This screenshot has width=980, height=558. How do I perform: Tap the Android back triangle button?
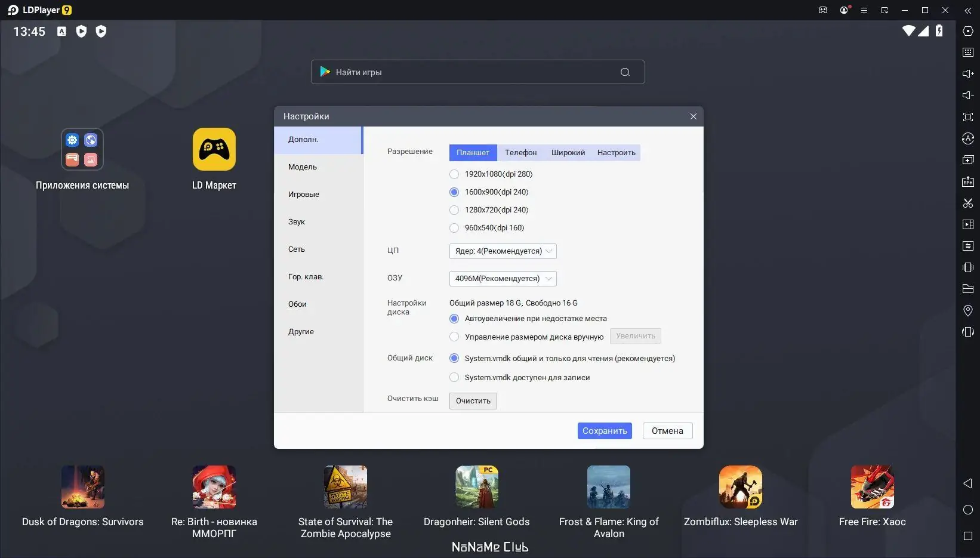click(968, 483)
